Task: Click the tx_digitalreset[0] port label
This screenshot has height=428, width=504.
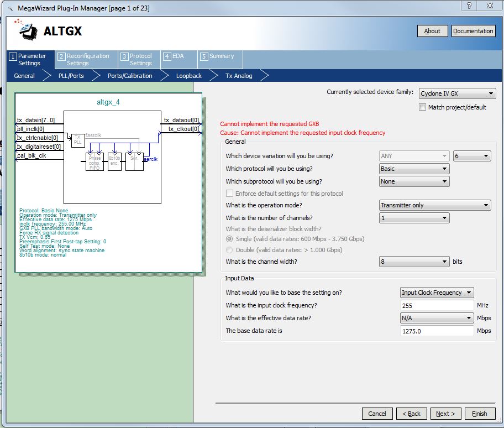Action: pyautogui.click(x=39, y=147)
